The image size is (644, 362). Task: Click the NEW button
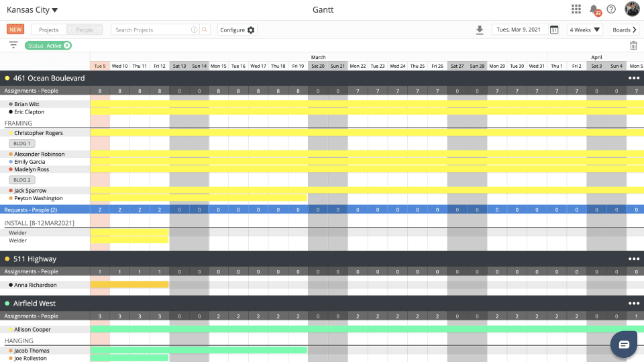pos(15,30)
